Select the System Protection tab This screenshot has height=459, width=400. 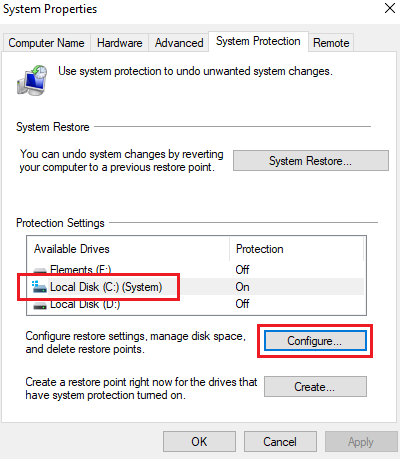pos(258,41)
